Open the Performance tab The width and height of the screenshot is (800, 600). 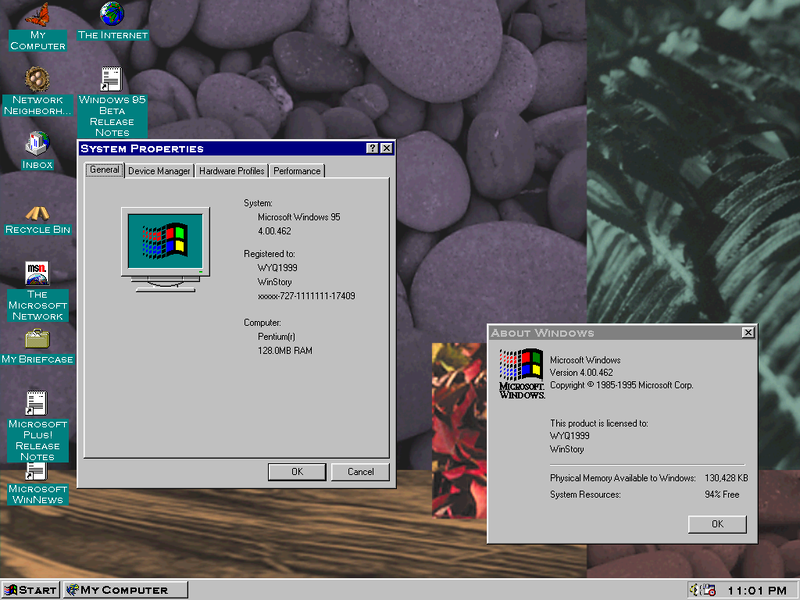[x=296, y=170]
